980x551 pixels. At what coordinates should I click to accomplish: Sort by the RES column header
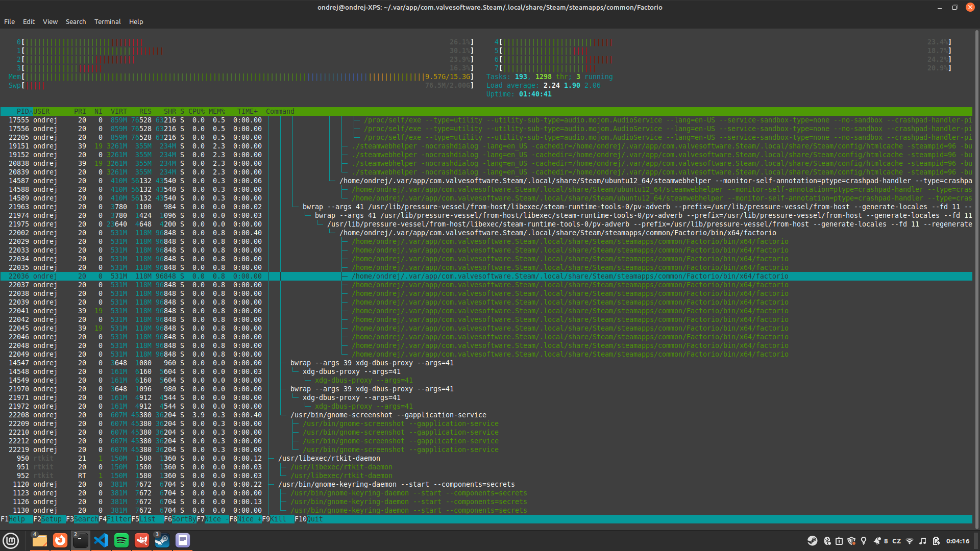pyautogui.click(x=145, y=111)
